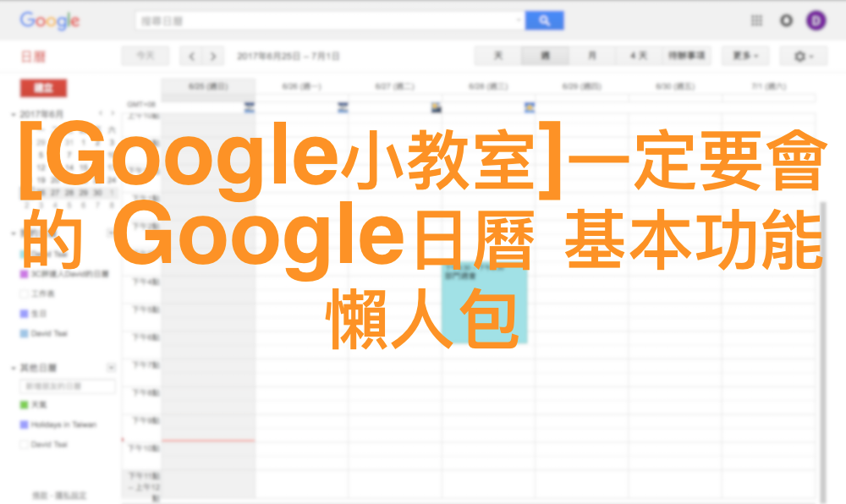
Task: Switch to the 待辦事項 agenda view
Action: click(686, 56)
